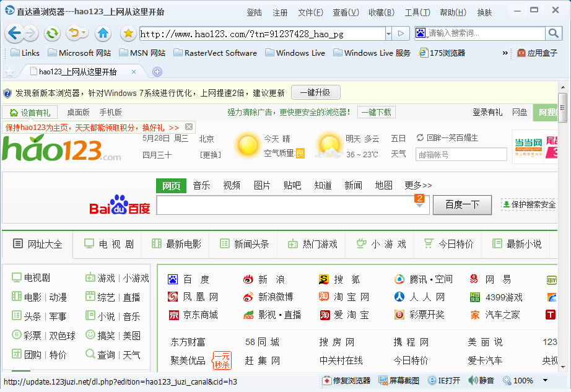Click the 一键下载 download button
Screen dimensions: 571x392
376,112
